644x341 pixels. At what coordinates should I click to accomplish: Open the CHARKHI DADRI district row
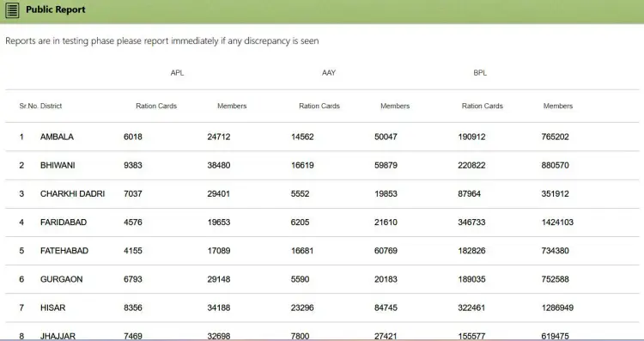click(322, 193)
